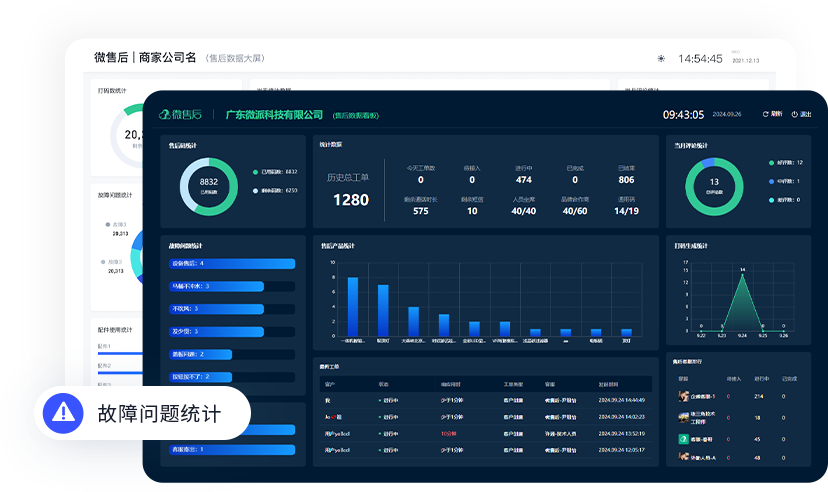Click the date 2021.12.13 in the light window
The height and width of the screenshot is (492, 828).
(746, 61)
